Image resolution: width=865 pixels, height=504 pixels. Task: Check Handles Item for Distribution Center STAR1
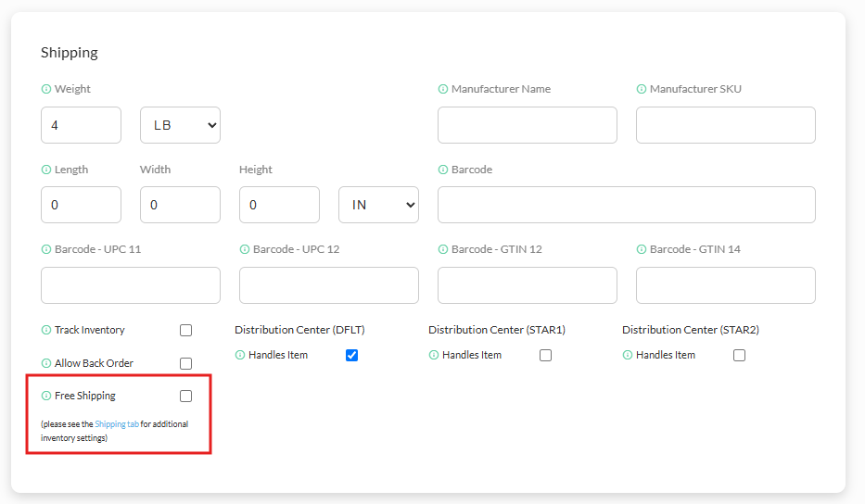(545, 355)
